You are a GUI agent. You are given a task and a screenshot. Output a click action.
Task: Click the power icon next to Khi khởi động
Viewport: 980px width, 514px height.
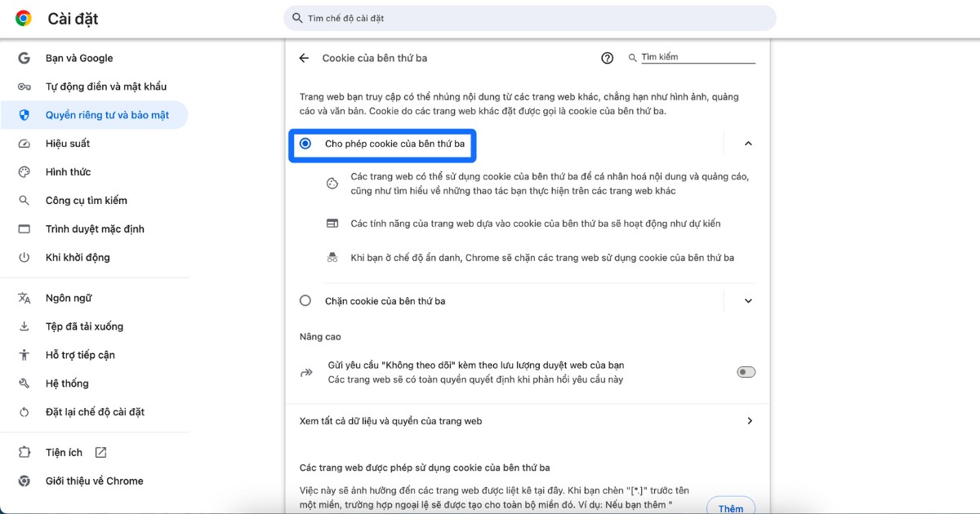pos(23,257)
